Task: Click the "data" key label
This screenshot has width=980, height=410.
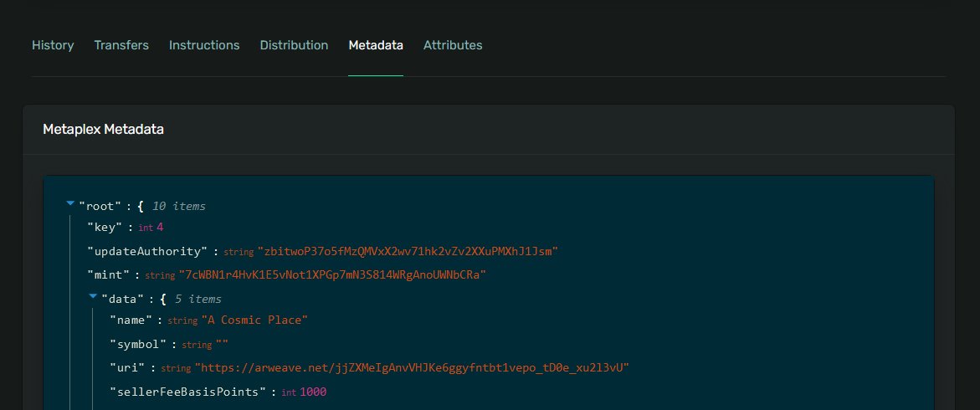Action: (123, 300)
